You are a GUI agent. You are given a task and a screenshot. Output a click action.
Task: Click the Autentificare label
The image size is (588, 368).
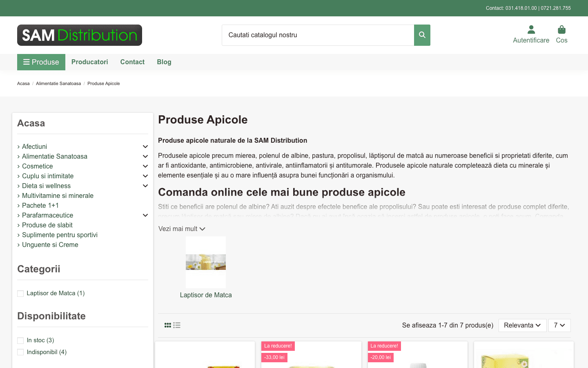pos(531,40)
